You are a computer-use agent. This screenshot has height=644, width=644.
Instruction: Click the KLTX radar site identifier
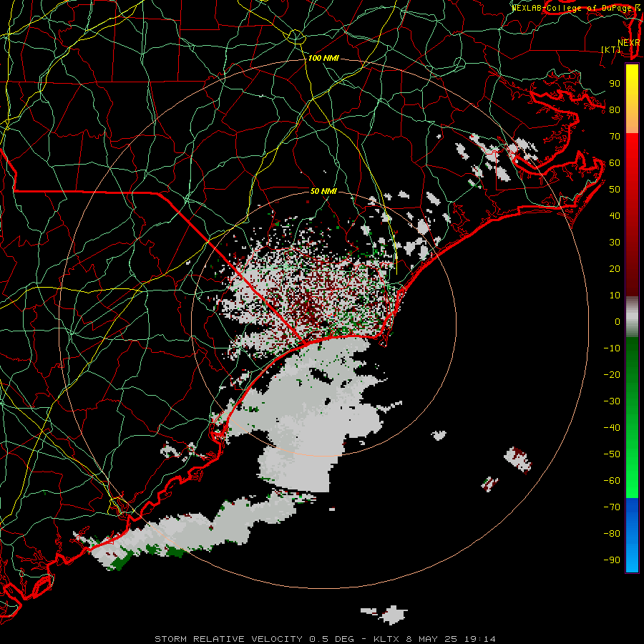coord(386,639)
